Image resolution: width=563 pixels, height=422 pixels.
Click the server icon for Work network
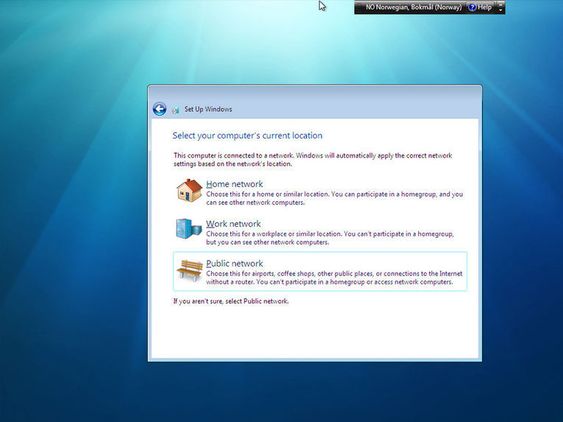coord(189,229)
